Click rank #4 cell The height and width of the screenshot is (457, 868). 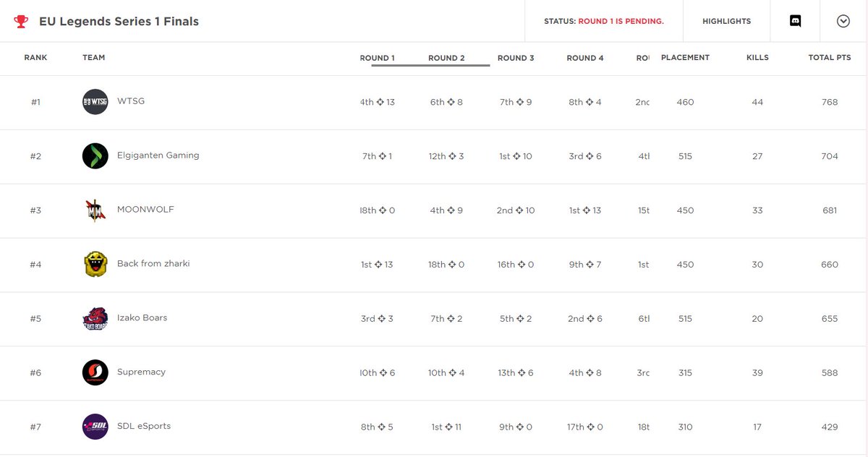(35, 265)
